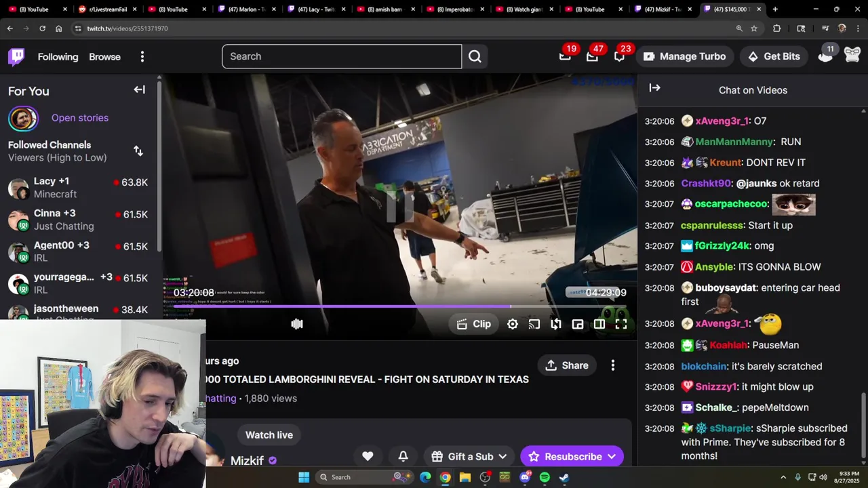The image size is (868, 488).
Task: Enter fullscreen video mode
Action: pyautogui.click(x=621, y=324)
